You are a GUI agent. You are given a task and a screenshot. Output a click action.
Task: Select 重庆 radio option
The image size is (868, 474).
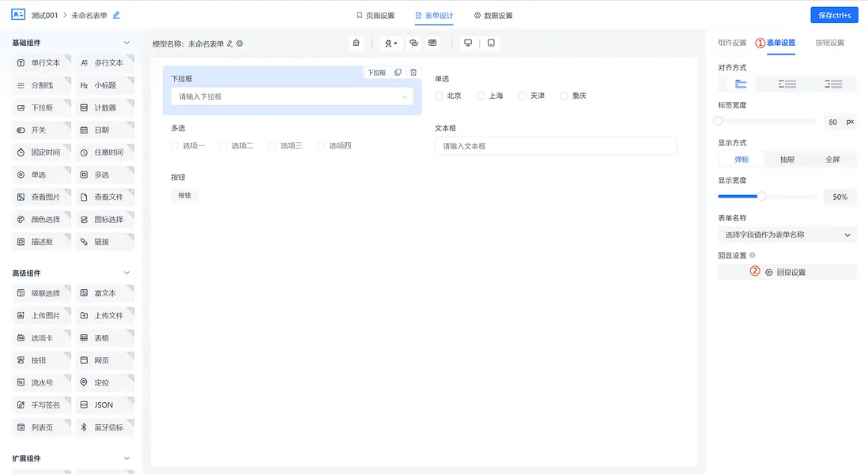click(564, 96)
